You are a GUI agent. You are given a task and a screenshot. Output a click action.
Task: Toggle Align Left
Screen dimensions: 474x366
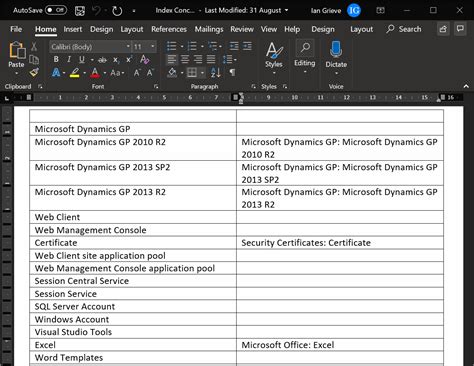[172, 59]
